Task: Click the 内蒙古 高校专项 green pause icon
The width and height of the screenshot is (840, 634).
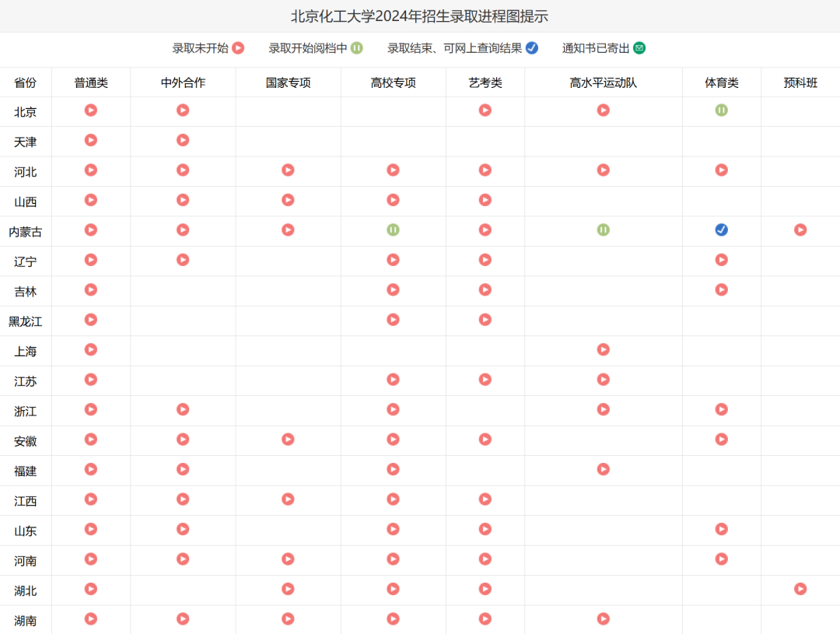Action: coord(393,230)
